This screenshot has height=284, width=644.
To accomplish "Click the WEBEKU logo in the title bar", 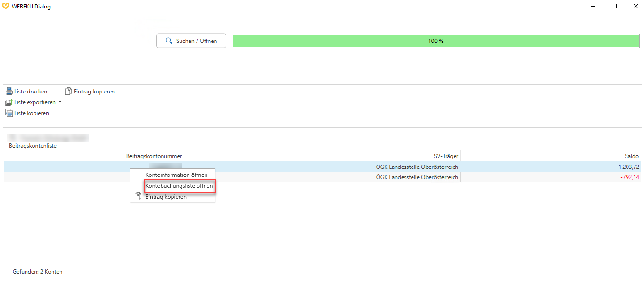I will point(6,7).
